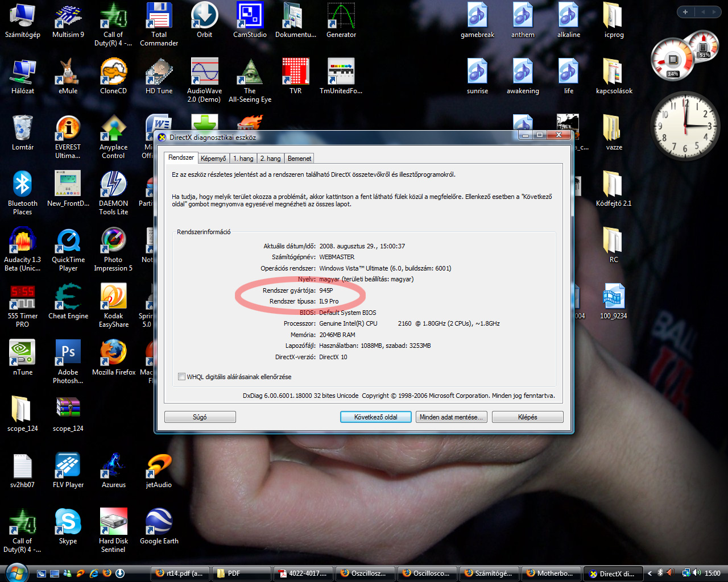This screenshot has height=582, width=728.
Task: Switch to Motherbo... Firefox taskbar button
Action: coord(552,573)
